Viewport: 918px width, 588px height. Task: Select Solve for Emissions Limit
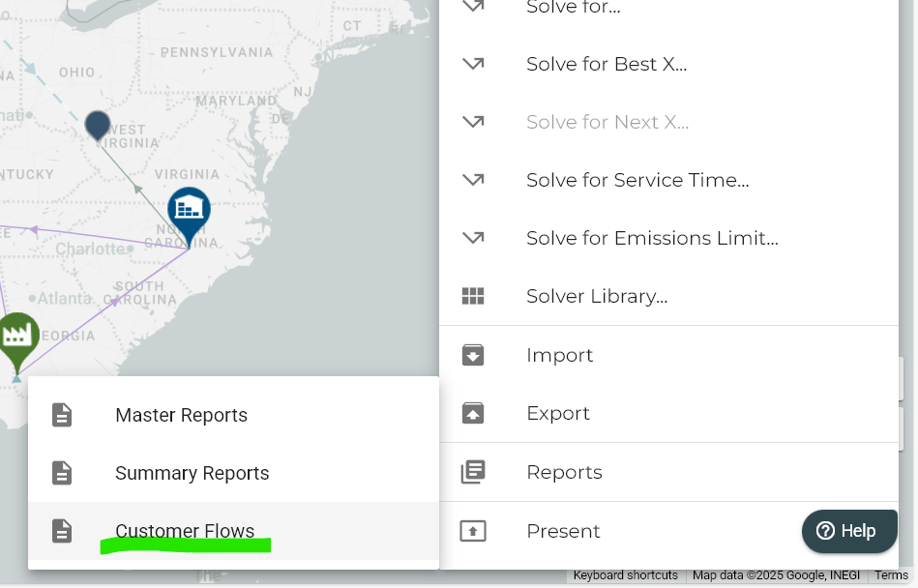pyautogui.click(x=652, y=238)
